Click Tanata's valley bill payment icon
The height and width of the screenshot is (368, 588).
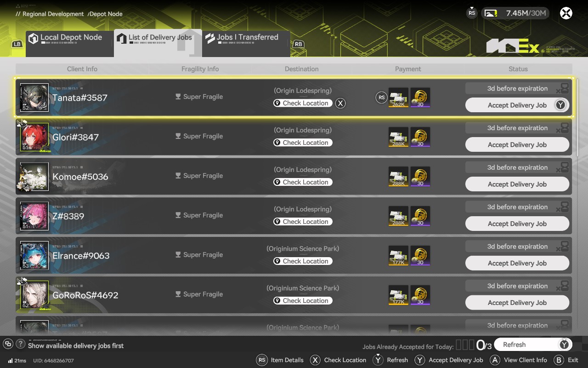(x=398, y=98)
